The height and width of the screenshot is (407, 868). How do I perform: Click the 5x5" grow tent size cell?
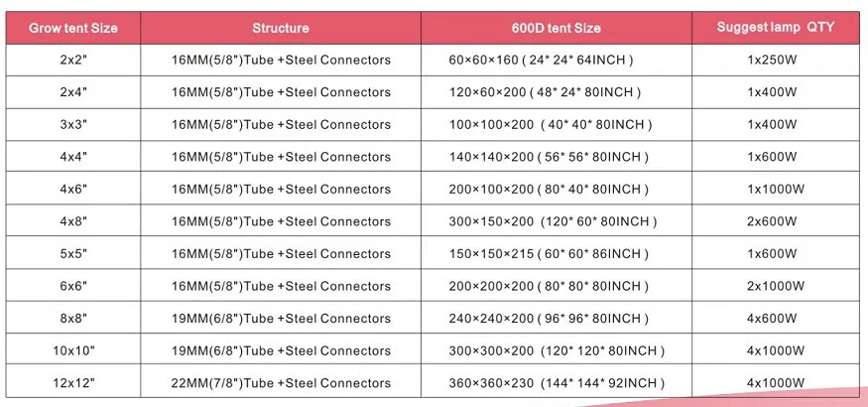tap(73, 253)
